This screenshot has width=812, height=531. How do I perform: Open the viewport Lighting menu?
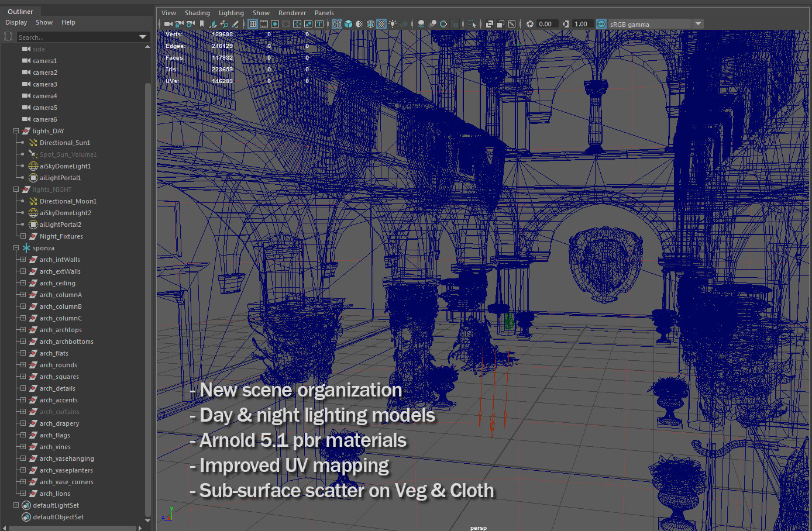[x=231, y=13]
